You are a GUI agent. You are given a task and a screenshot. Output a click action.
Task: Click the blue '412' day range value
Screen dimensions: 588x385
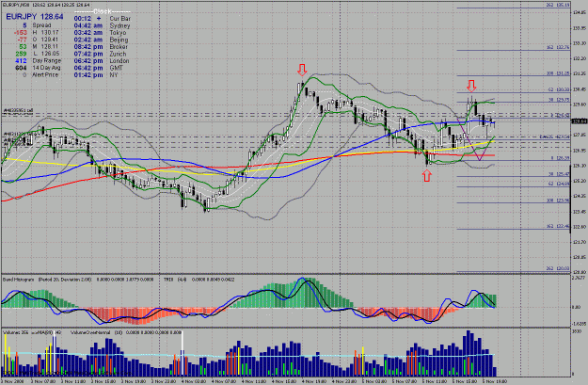[x=21, y=60]
